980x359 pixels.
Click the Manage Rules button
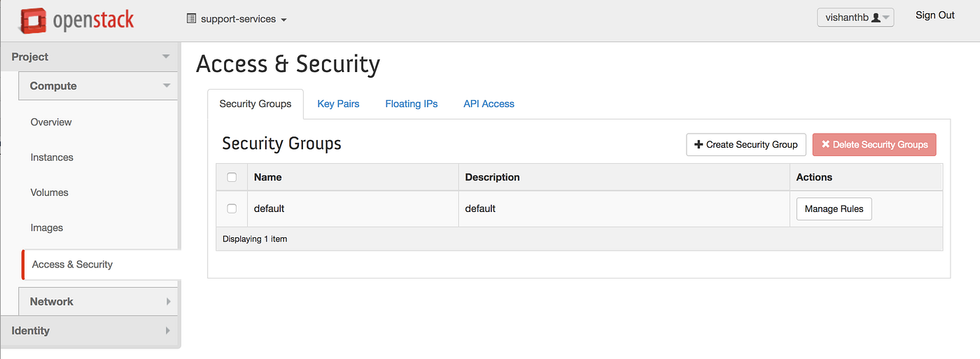(x=834, y=209)
